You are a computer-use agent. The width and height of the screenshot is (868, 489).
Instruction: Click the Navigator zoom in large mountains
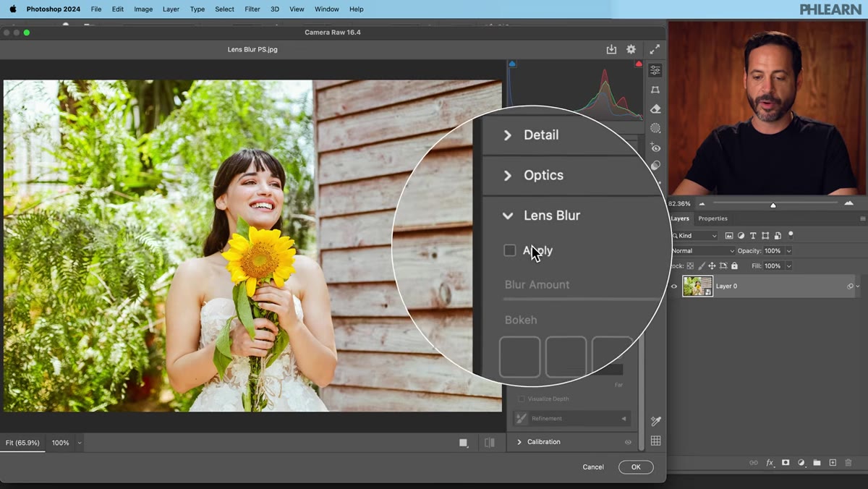click(x=848, y=203)
